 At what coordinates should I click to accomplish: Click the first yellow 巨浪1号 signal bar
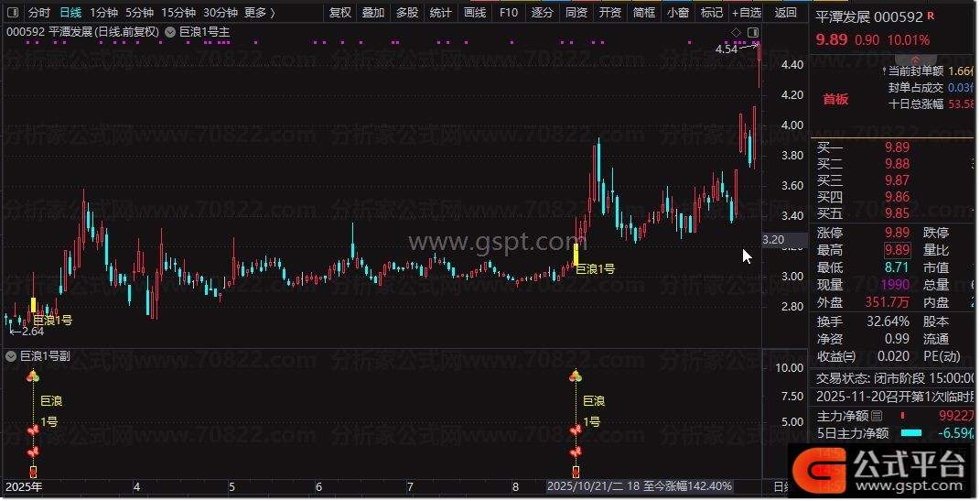coord(34,306)
